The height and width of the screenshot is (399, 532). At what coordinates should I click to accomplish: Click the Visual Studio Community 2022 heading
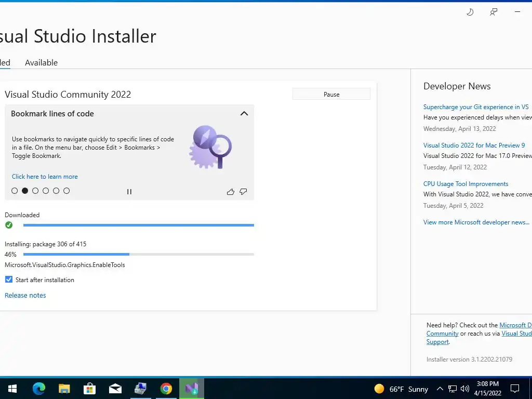tap(68, 95)
